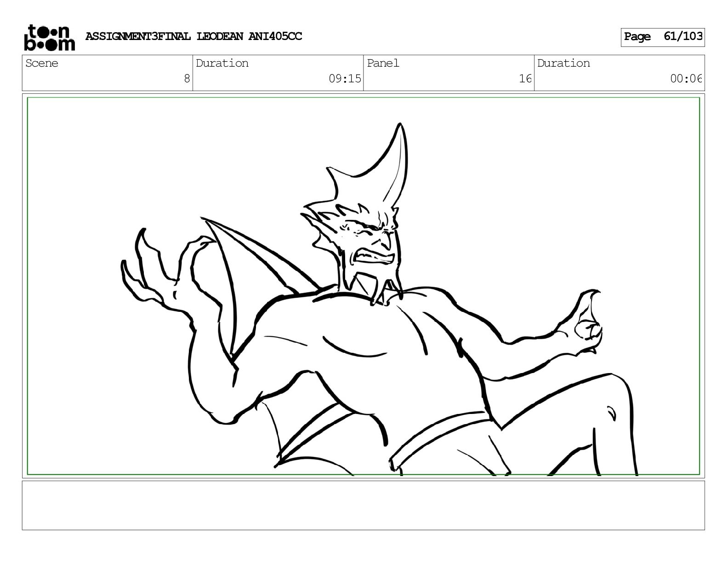Viewport: 728px width, 563px height.
Task: Click the panel duration value 00:06
Action: coord(686,79)
